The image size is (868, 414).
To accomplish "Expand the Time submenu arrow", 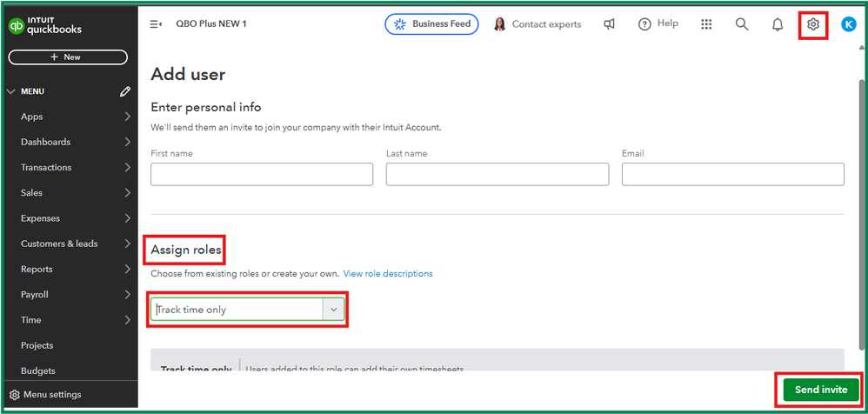I will pyautogui.click(x=127, y=320).
